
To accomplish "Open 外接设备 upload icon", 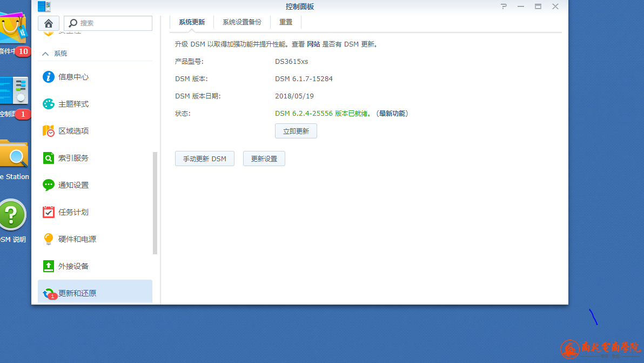I will (49, 266).
